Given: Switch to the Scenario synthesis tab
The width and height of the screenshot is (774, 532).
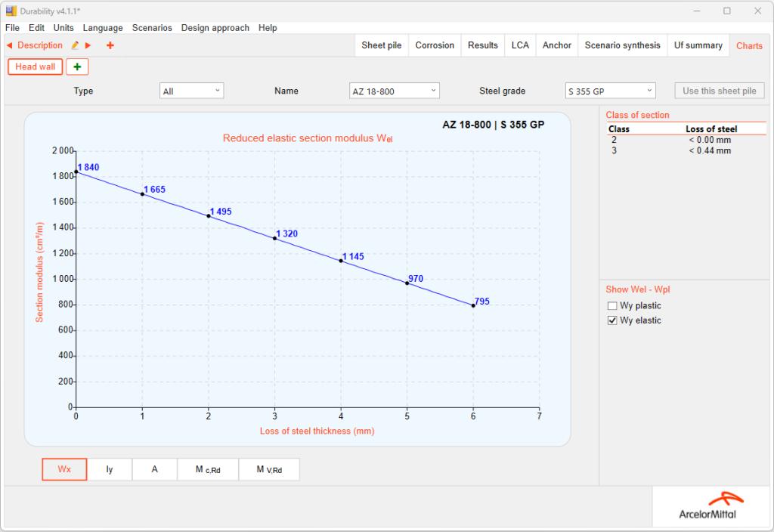Looking at the screenshot, I should (623, 45).
